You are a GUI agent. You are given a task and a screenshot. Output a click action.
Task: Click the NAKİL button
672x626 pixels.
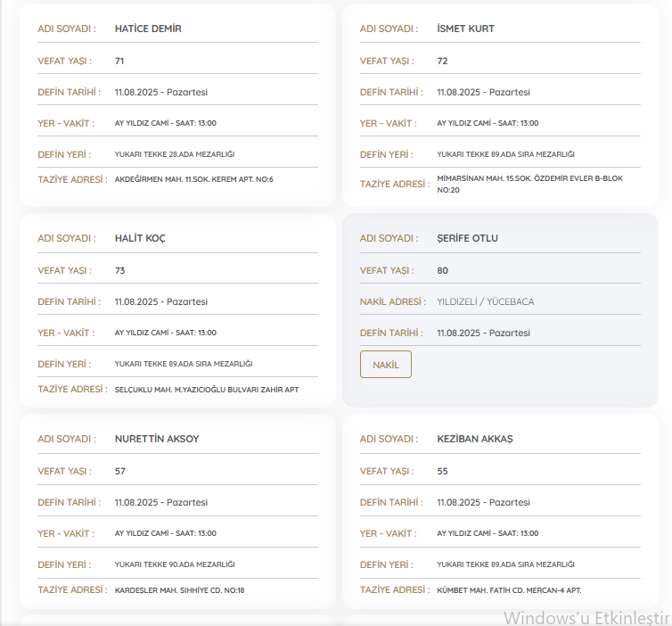[x=385, y=365]
